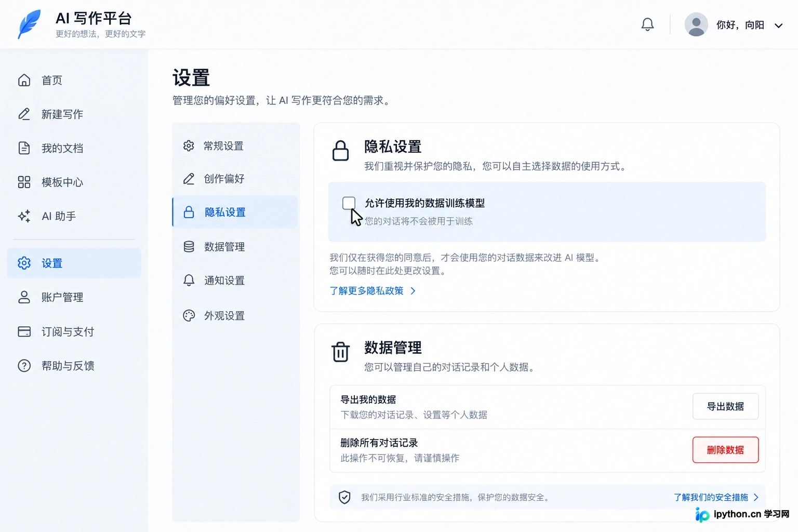
Task: Click the 你好，向阳 username text
Action: point(740,25)
